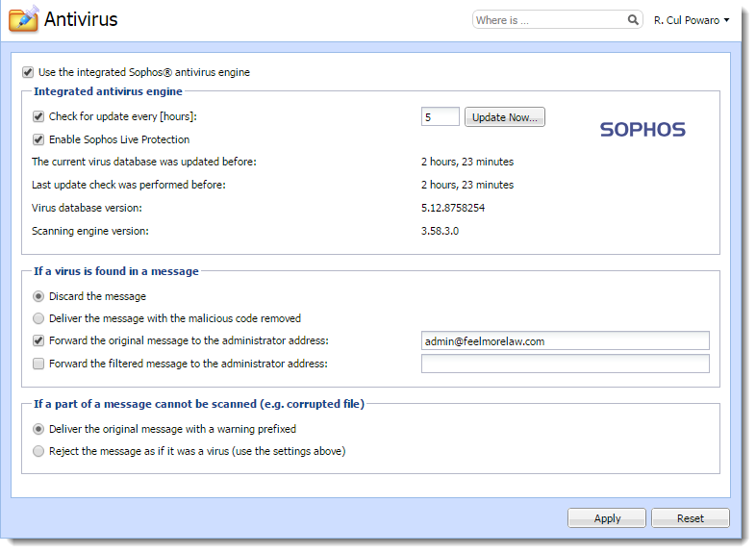756x553 pixels.
Task: Open the R. Cul Powaro user dropdown
Action: tap(692, 20)
